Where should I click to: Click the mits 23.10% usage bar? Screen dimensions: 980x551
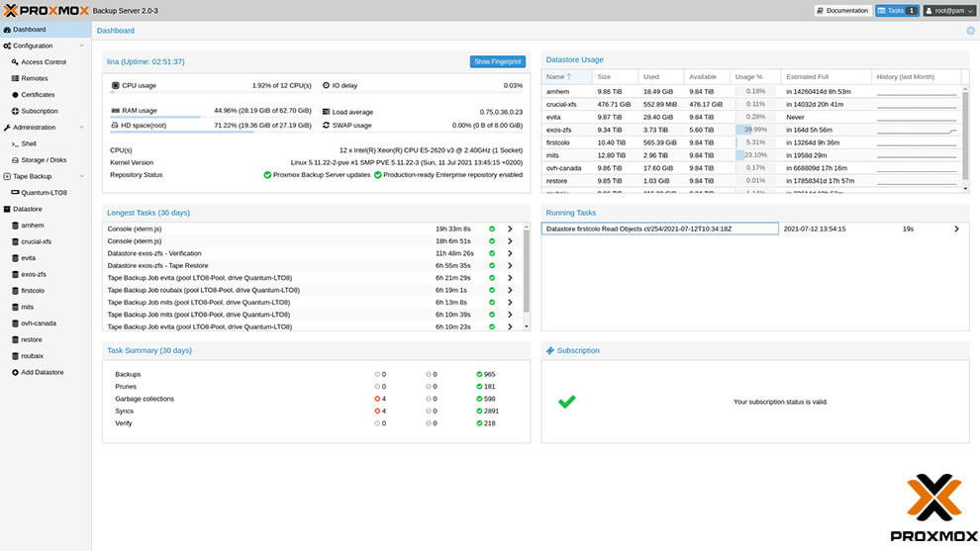(x=755, y=155)
